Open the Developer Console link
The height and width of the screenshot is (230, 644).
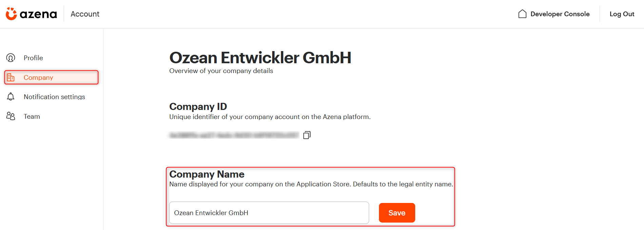tap(560, 14)
